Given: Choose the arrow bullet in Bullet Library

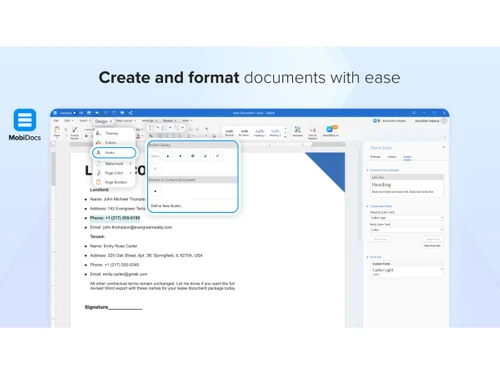Looking at the screenshot, I should click(205, 156).
